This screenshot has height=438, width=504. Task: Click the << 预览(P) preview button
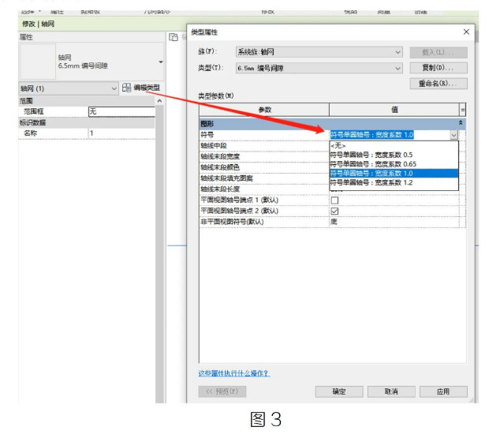(x=222, y=391)
